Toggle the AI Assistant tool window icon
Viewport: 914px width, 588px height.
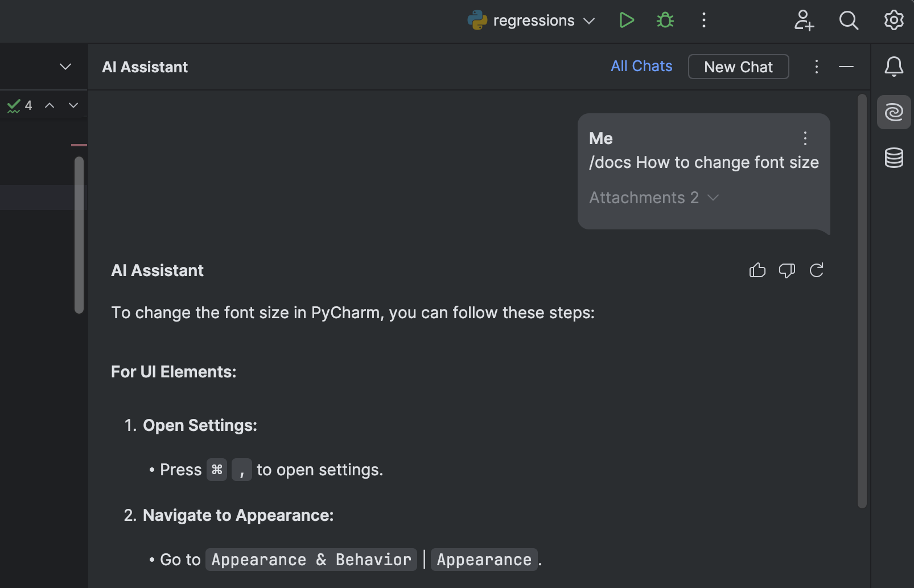(x=894, y=112)
